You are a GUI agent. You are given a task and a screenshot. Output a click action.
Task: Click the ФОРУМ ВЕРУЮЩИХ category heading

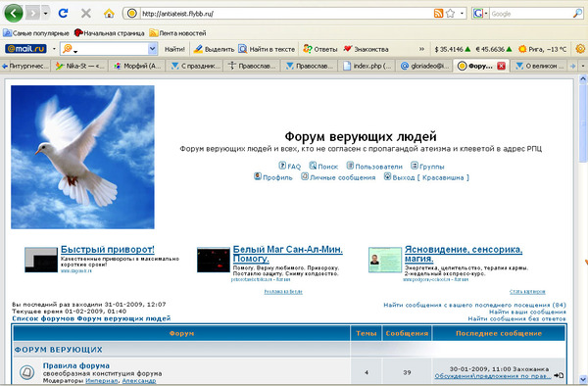[58, 350]
